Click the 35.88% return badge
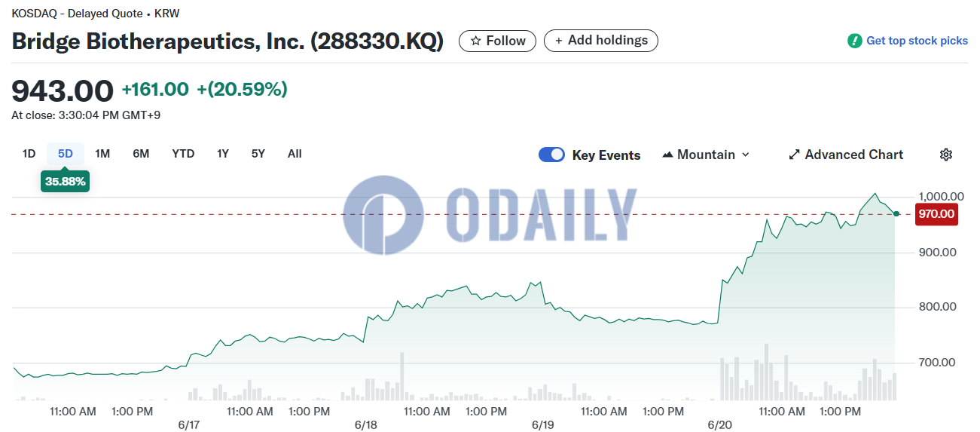The width and height of the screenshot is (980, 432). [66, 182]
